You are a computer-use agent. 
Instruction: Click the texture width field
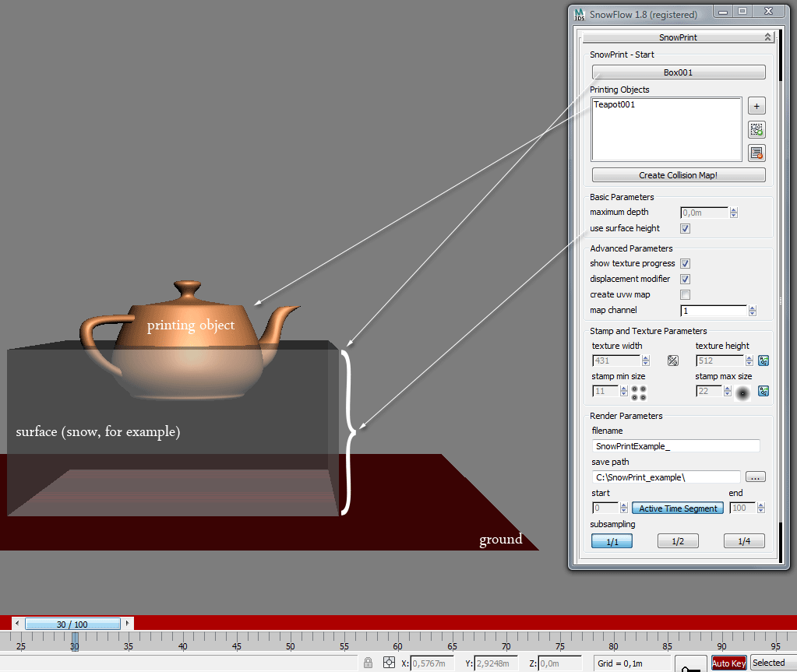click(x=616, y=361)
